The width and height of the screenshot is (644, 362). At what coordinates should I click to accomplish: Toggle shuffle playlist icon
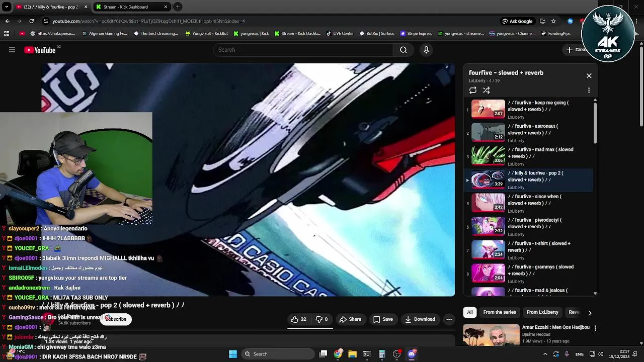click(x=486, y=90)
